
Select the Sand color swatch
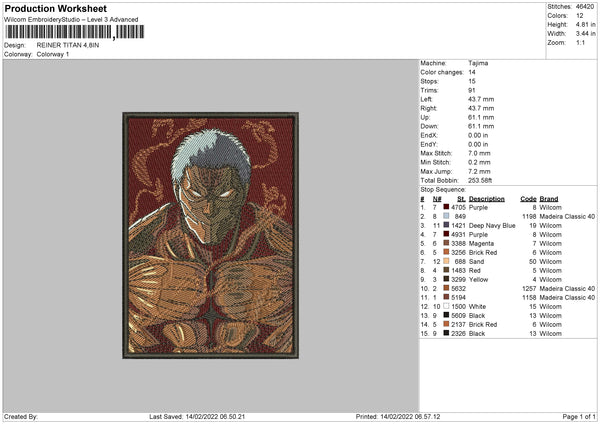coord(445,261)
